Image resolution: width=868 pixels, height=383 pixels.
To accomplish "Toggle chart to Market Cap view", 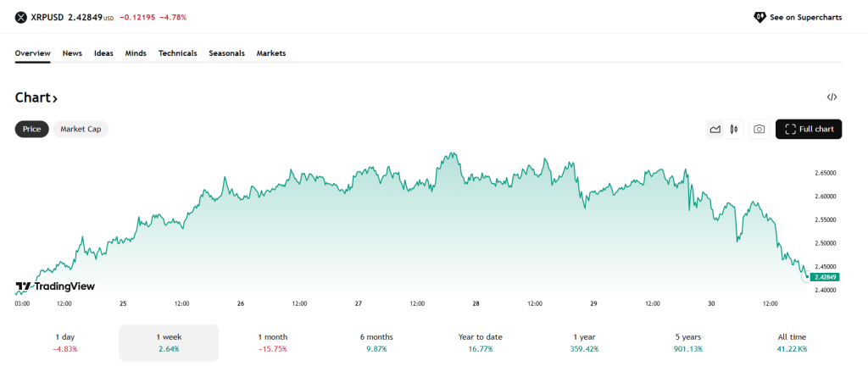I will click(81, 129).
